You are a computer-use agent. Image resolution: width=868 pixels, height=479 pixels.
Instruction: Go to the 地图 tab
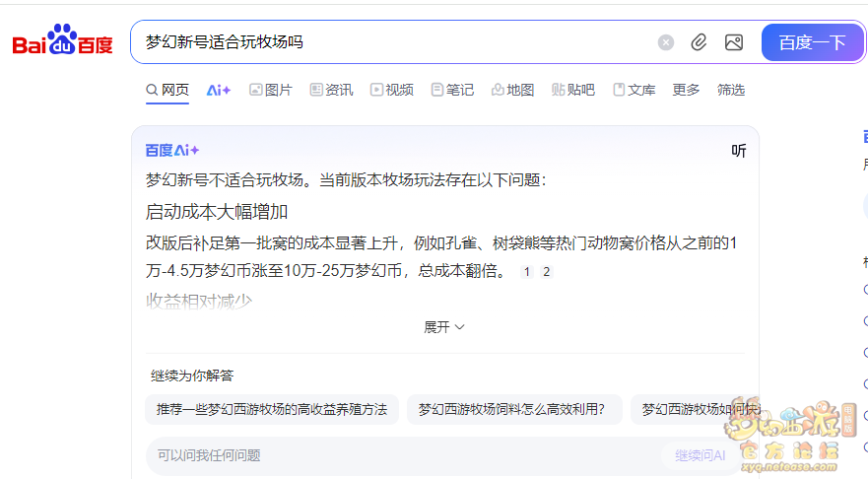point(512,90)
